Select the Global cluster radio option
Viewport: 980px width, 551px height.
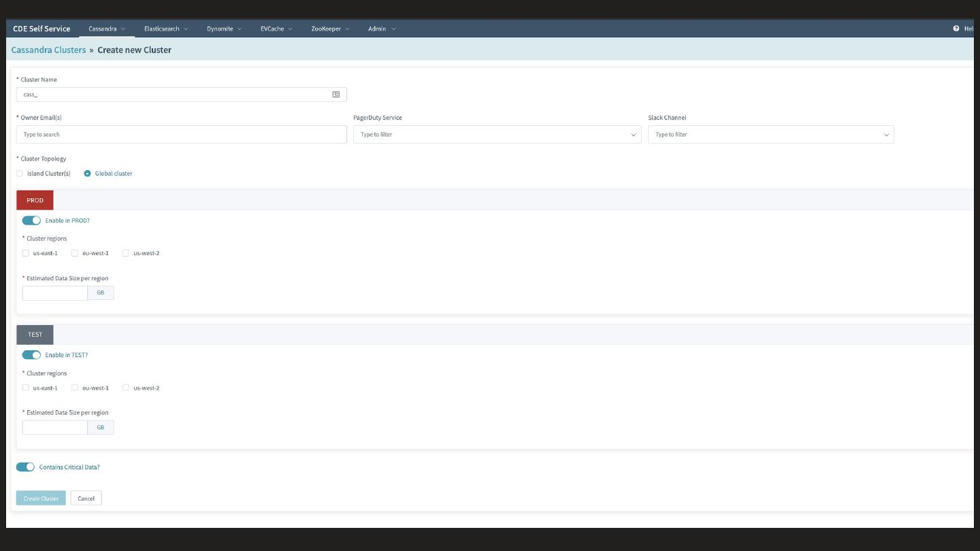87,173
